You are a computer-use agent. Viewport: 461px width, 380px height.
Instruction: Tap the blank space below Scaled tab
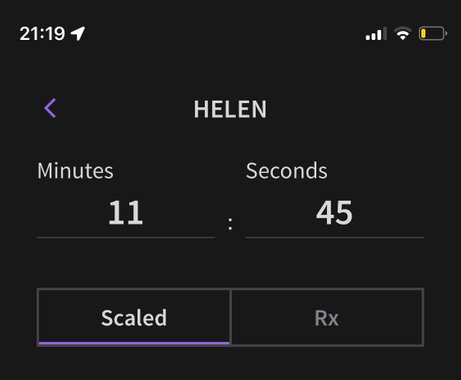click(x=134, y=363)
